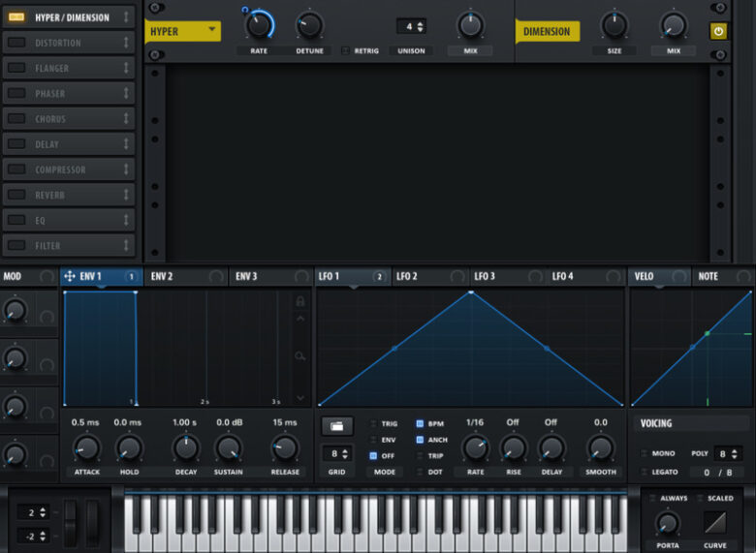
Task: Adjust the POLY voices stepper
Action: [x=728, y=453]
